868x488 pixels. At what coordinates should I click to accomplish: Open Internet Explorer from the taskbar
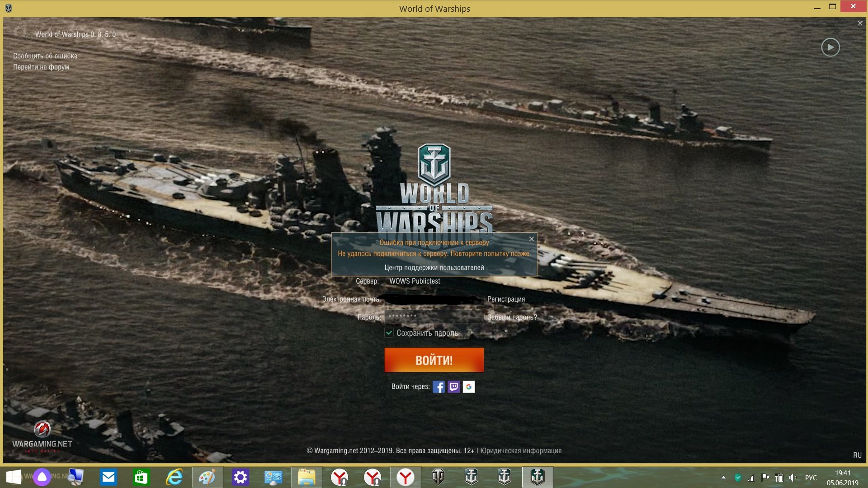click(x=175, y=477)
